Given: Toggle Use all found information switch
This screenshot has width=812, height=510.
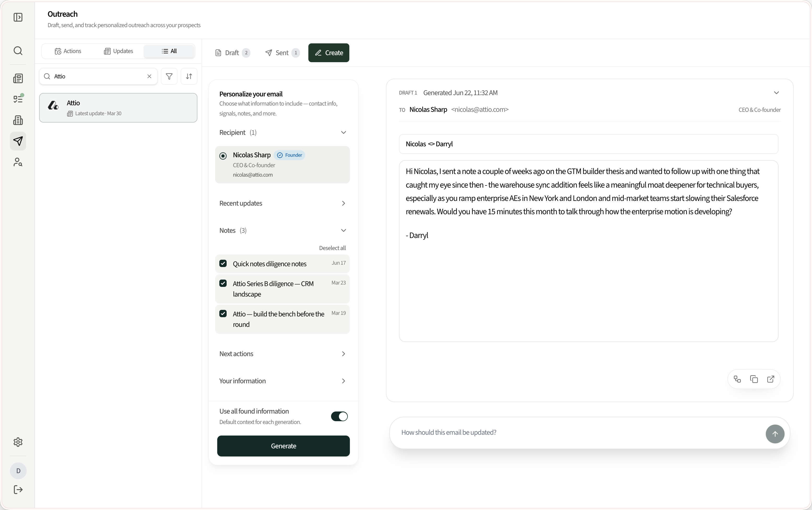Looking at the screenshot, I should click(x=339, y=416).
